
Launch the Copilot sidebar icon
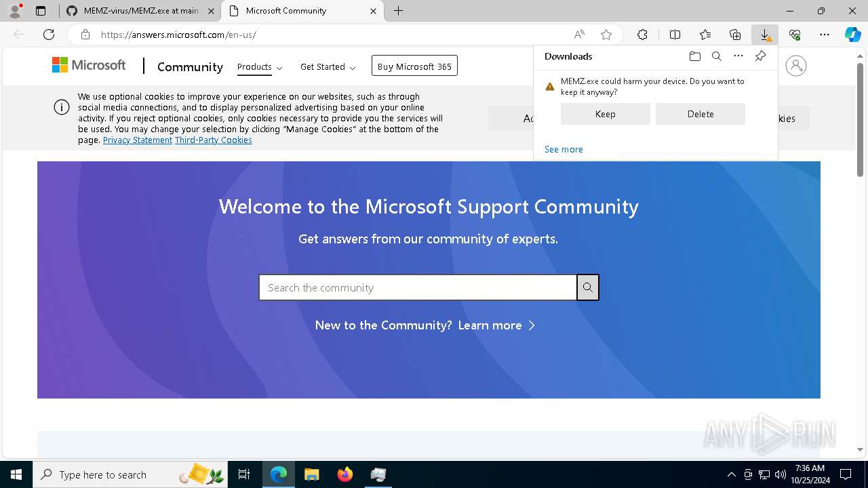pos(853,35)
